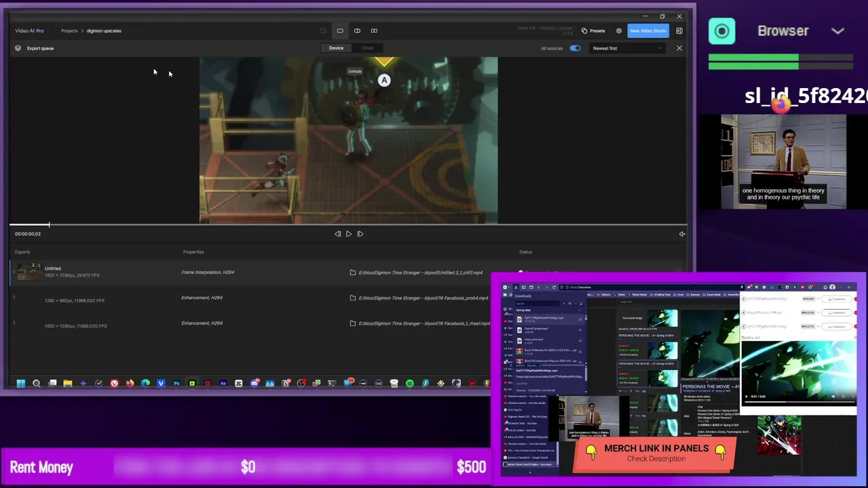Expand the Untitled export row
The image size is (868, 488).
[14, 272]
